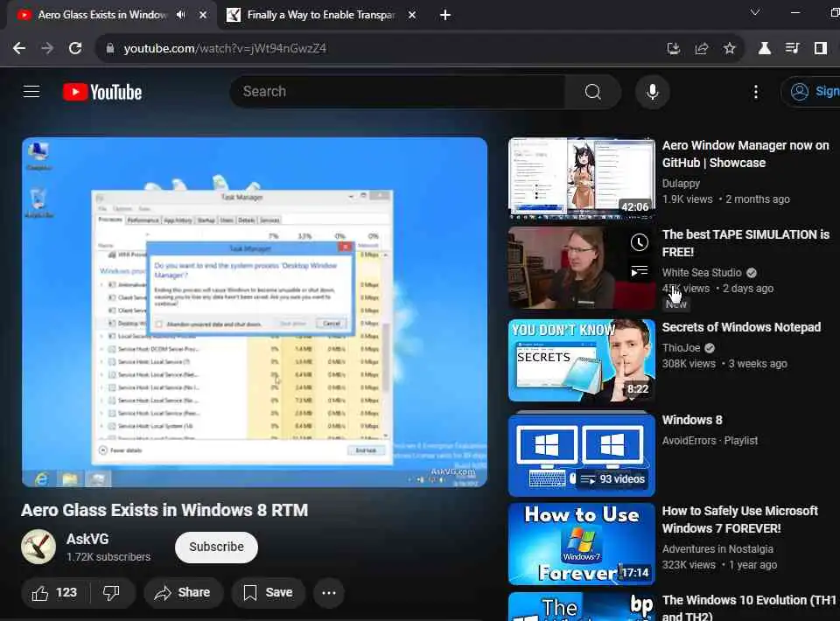Save the video to a playlist
This screenshot has width=840, height=621.
[x=268, y=593]
